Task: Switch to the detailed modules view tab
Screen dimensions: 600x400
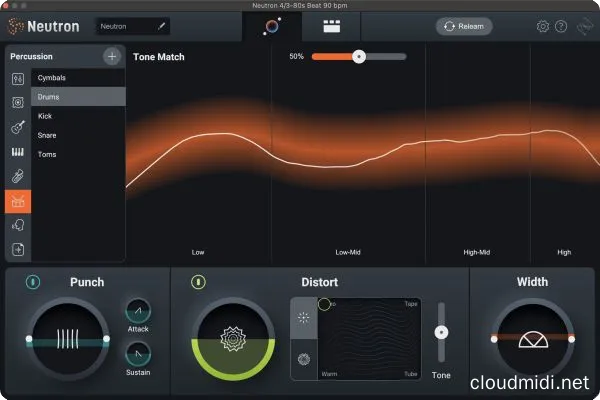Action: pos(328,25)
